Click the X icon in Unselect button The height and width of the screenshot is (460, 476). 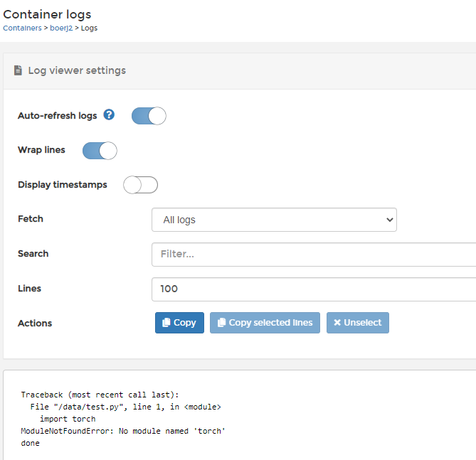coord(337,323)
